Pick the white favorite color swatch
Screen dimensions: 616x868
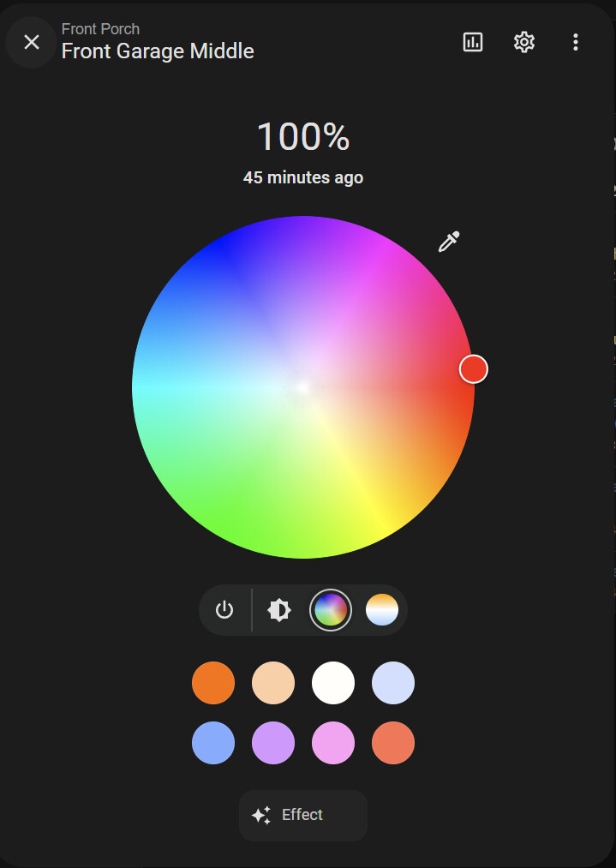click(333, 683)
